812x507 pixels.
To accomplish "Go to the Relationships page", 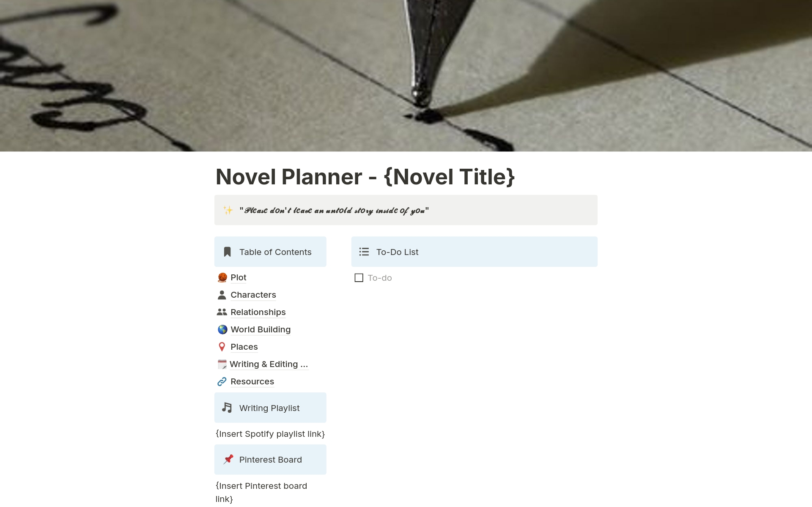I will click(258, 312).
